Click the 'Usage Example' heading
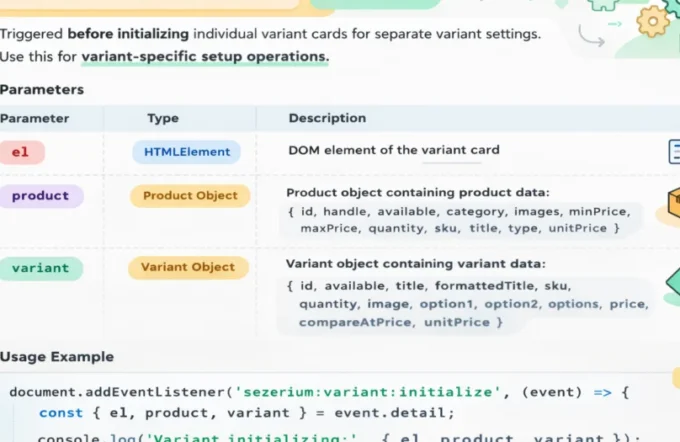Image resolution: width=680 pixels, height=442 pixels. tap(57, 357)
